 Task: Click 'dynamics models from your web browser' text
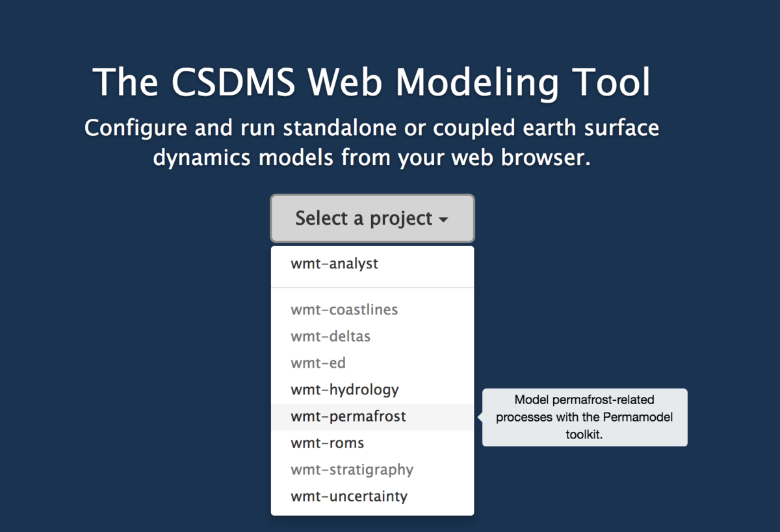click(371, 158)
